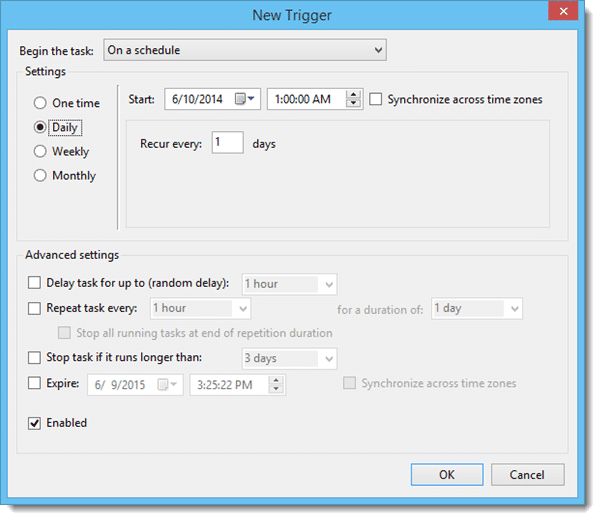Open the Repeat task every 1 hour dropdown
600x520 pixels.
coord(200,308)
